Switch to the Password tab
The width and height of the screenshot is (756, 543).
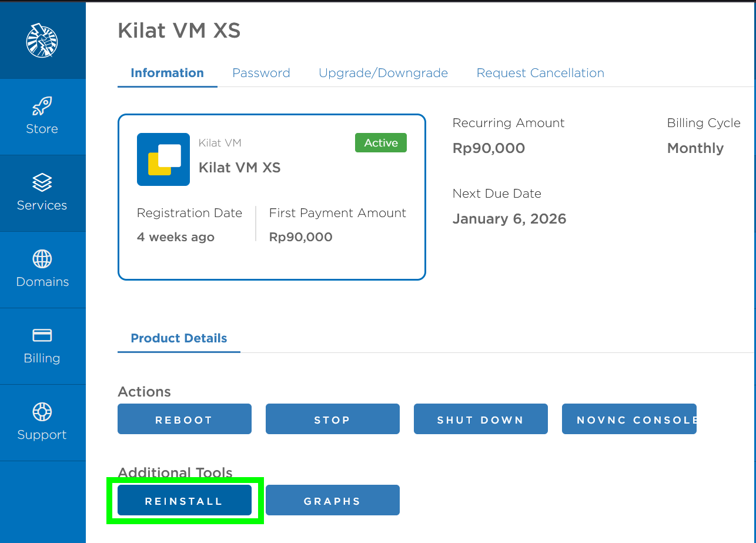261,72
